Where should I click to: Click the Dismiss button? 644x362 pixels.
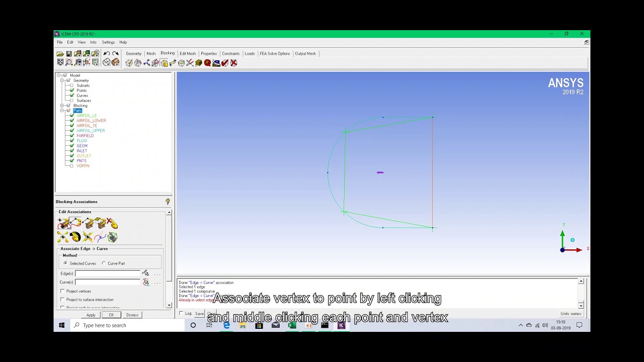pos(132,315)
